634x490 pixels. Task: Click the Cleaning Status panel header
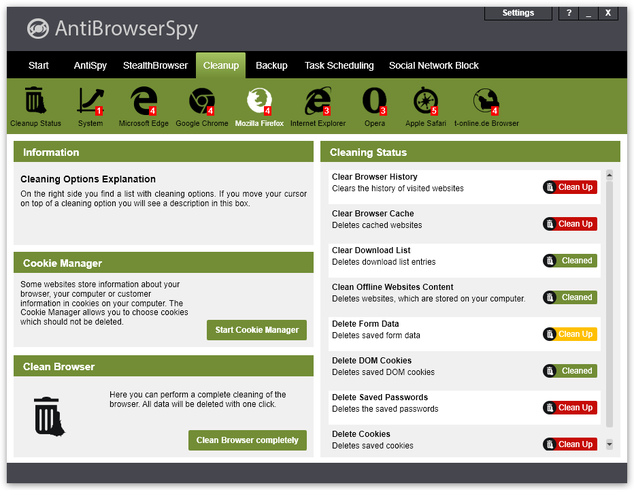coord(470,152)
